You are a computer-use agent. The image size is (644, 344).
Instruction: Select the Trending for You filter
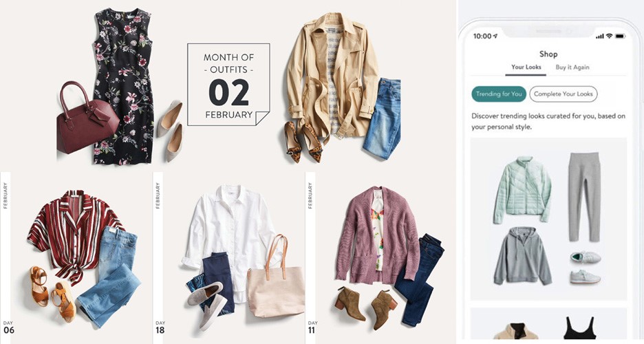pyautogui.click(x=499, y=94)
